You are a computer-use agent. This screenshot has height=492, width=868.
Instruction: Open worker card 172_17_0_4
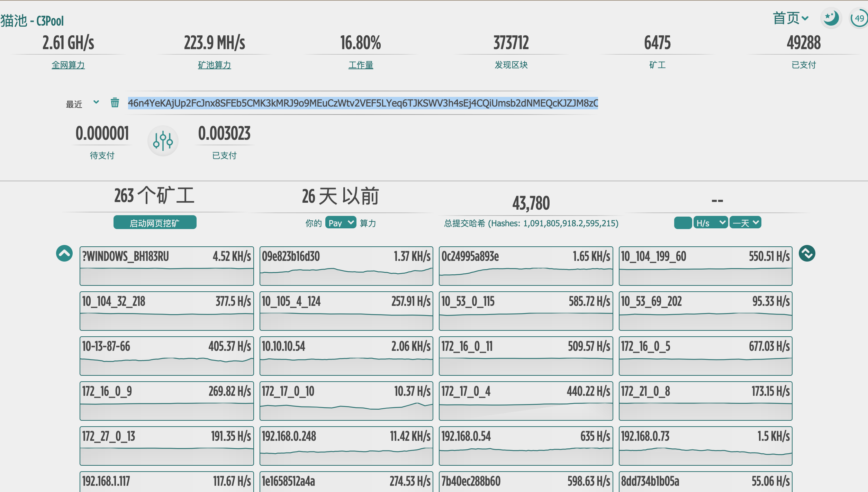[x=526, y=401]
